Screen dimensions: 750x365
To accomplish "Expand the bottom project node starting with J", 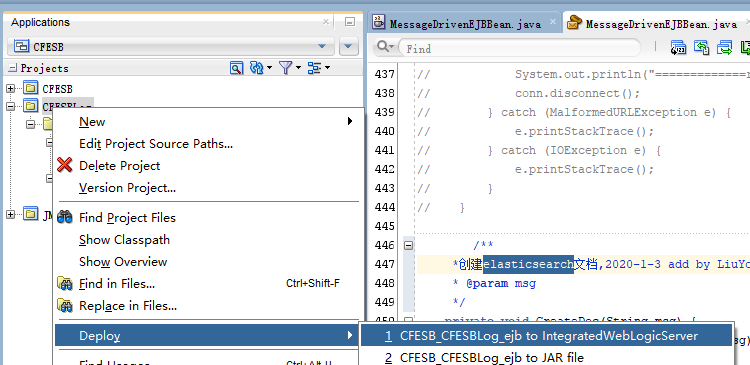I will pyautogui.click(x=11, y=215).
